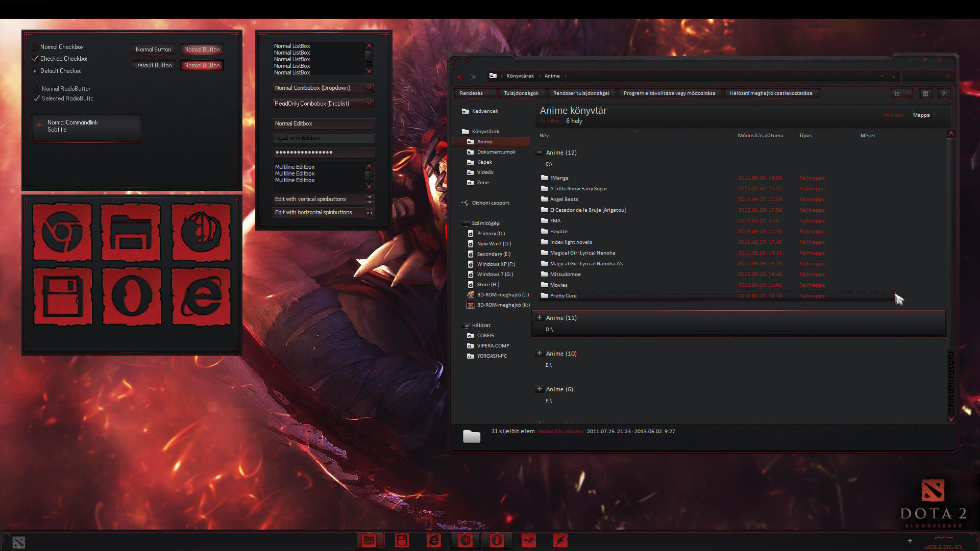Expand the Anime (11) group

click(x=539, y=317)
